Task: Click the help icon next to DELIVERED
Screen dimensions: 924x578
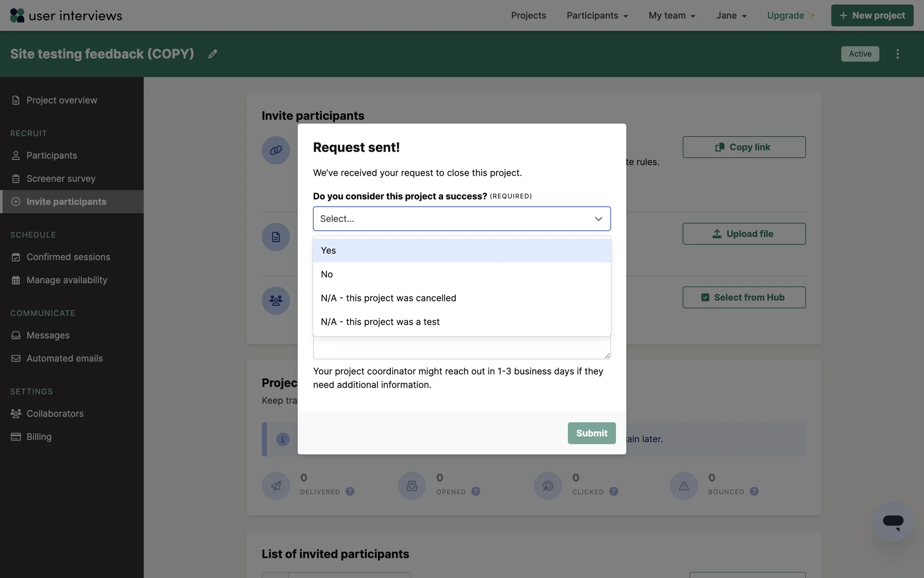Action: pyautogui.click(x=350, y=491)
